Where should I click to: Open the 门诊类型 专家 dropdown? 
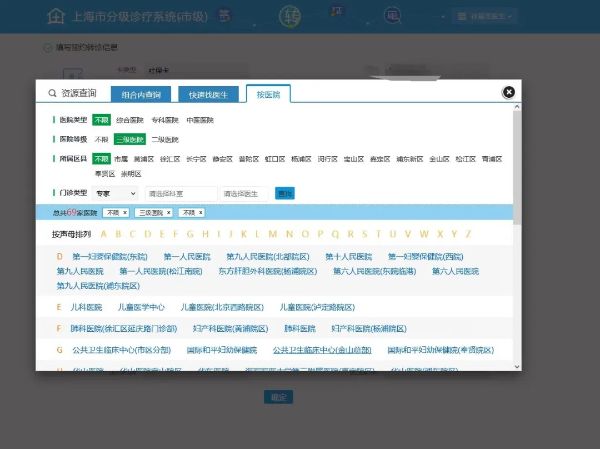tap(116, 193)
